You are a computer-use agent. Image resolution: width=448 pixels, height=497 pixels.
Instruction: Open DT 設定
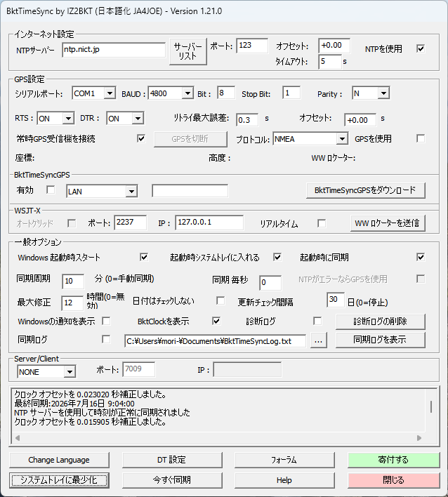tap(172, 460)
